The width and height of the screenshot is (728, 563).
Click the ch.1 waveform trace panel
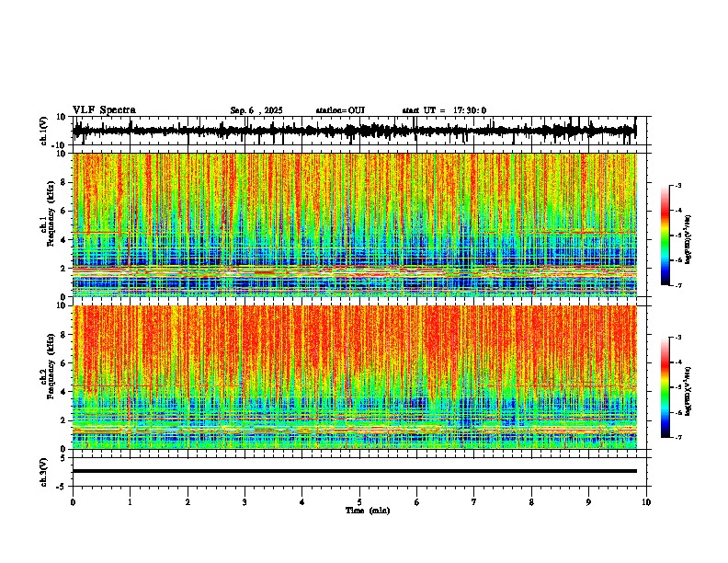(359, 131)
